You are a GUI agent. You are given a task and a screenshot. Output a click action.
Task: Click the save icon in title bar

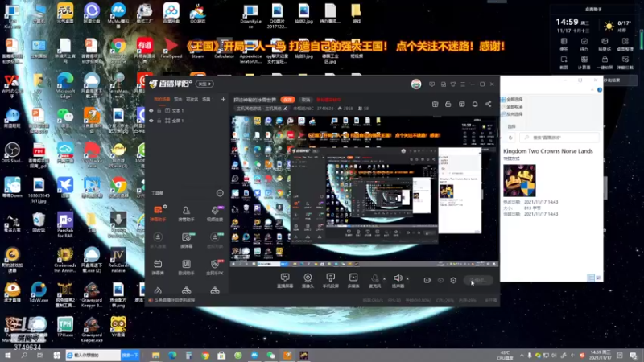tap(444, 84)
